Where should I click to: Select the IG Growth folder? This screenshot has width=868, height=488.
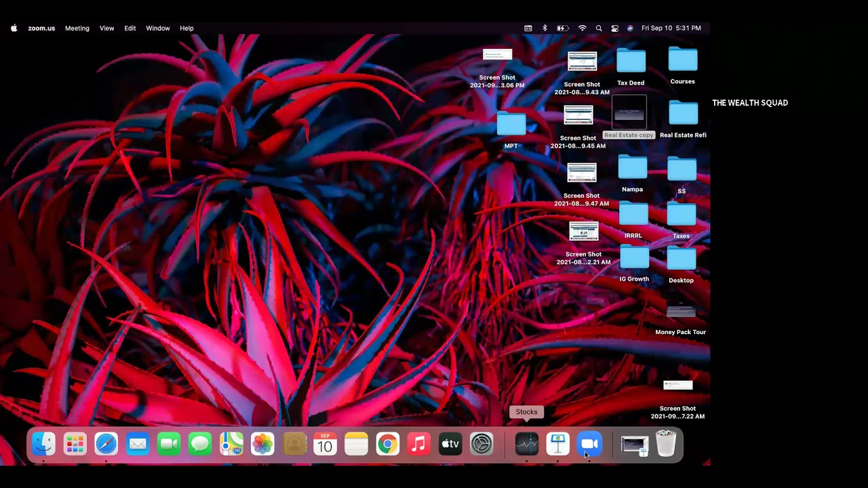click(634, 264)
